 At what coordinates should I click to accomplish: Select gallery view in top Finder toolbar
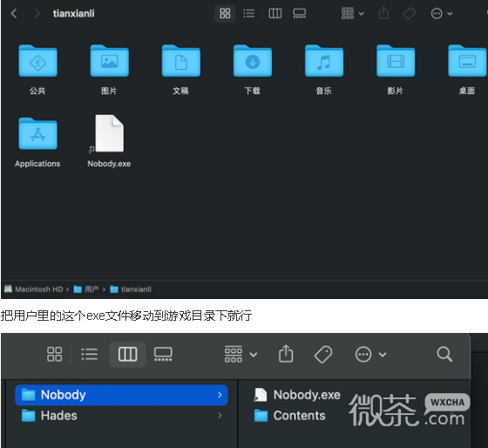point(300,13)
